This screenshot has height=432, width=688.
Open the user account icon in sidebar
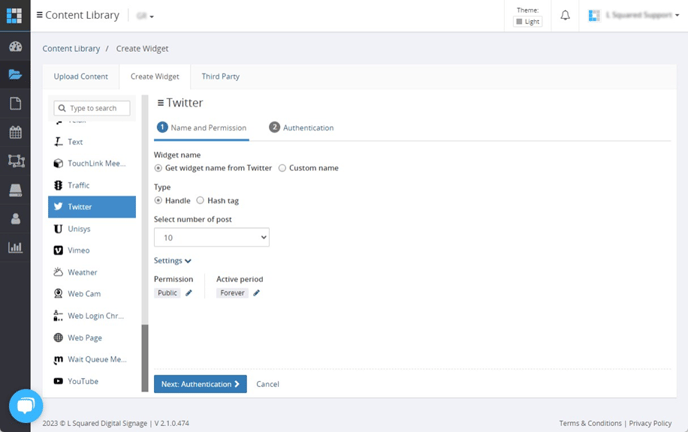click(15, 218)
